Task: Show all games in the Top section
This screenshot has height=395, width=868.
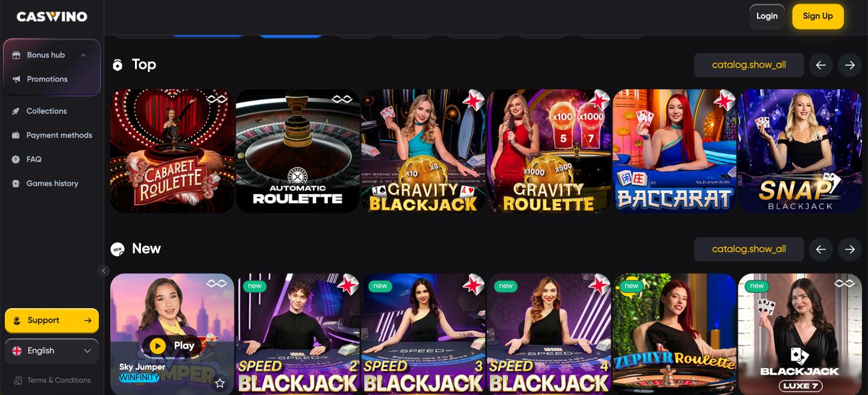Action: [x=749, y=65]
